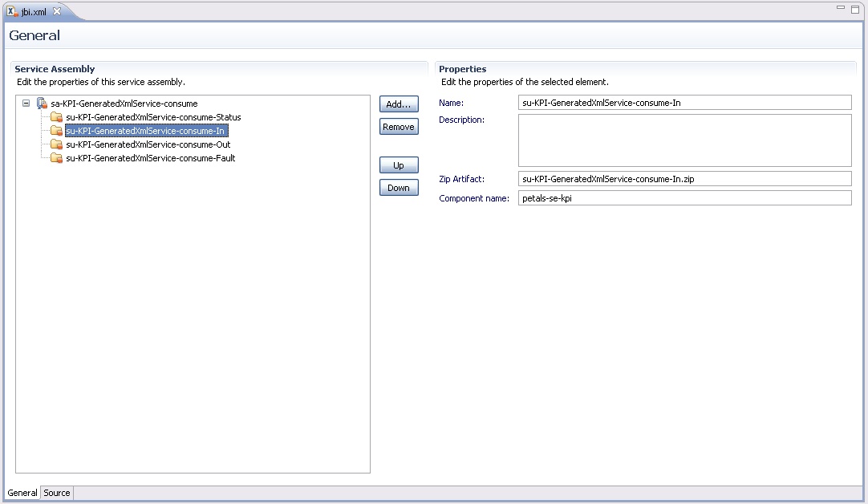868x504 pixels.
Task: Click the folder icon of consume-In unit
Action: 56,131
